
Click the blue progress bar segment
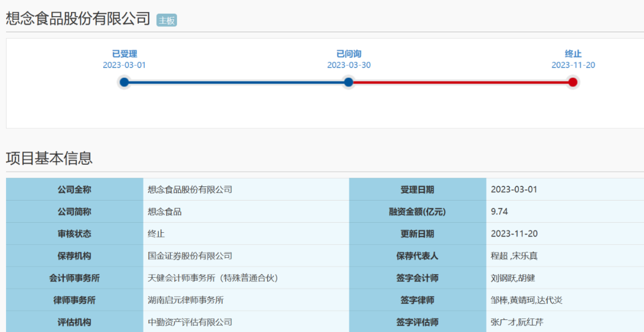click(236, 82)
